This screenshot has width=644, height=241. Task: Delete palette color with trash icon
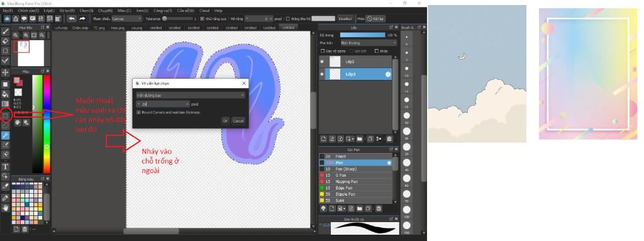point(25,229)
